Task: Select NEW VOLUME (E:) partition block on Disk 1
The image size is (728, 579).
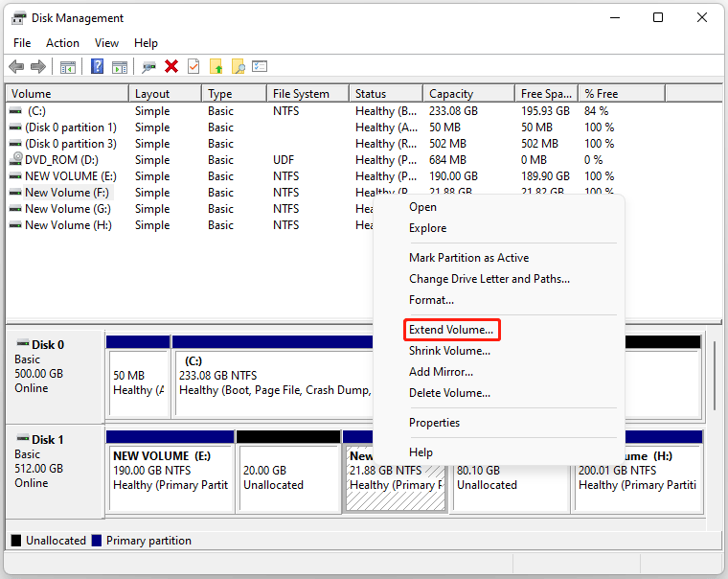Action: tap(171, 472)
